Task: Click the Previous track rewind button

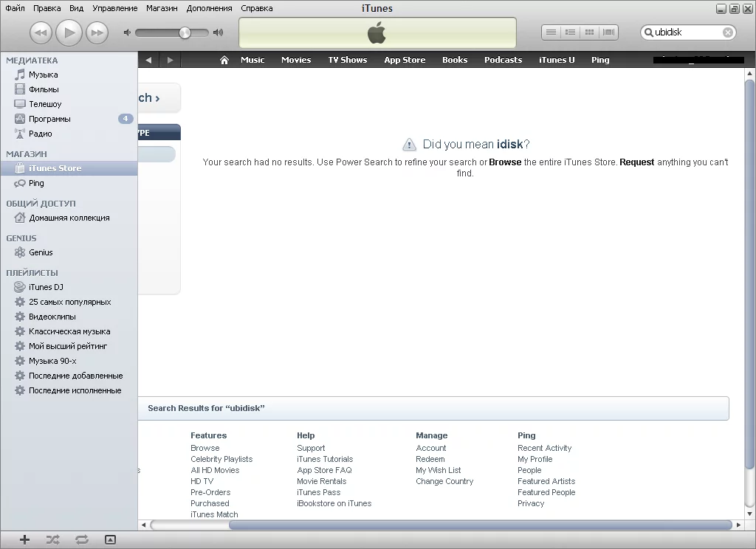Action: [41, 32]
